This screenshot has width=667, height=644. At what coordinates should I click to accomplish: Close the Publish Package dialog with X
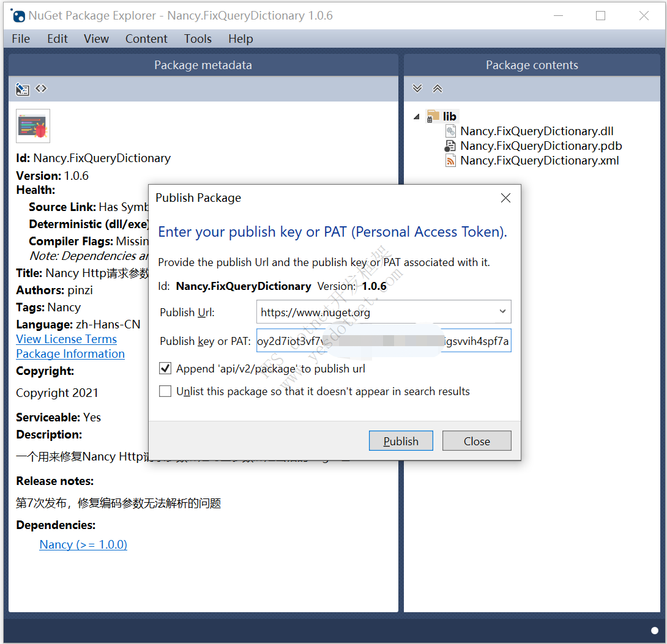[x=505, y=198]
